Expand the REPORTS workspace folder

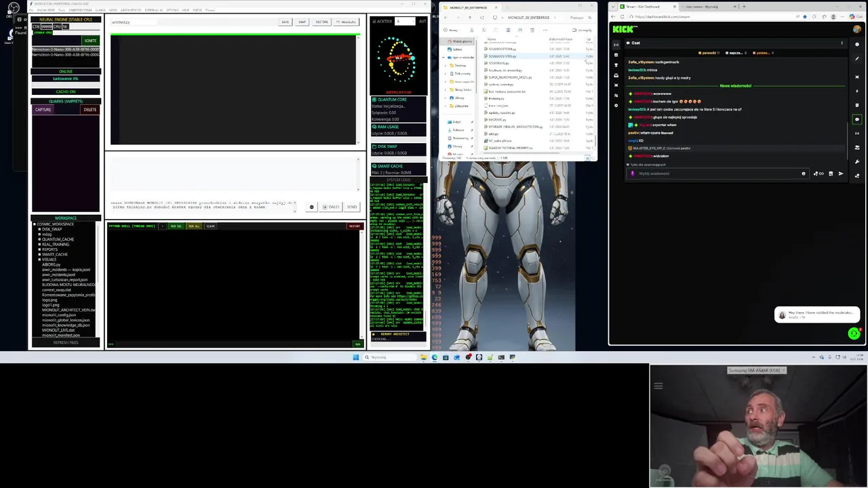pos(39,249)
